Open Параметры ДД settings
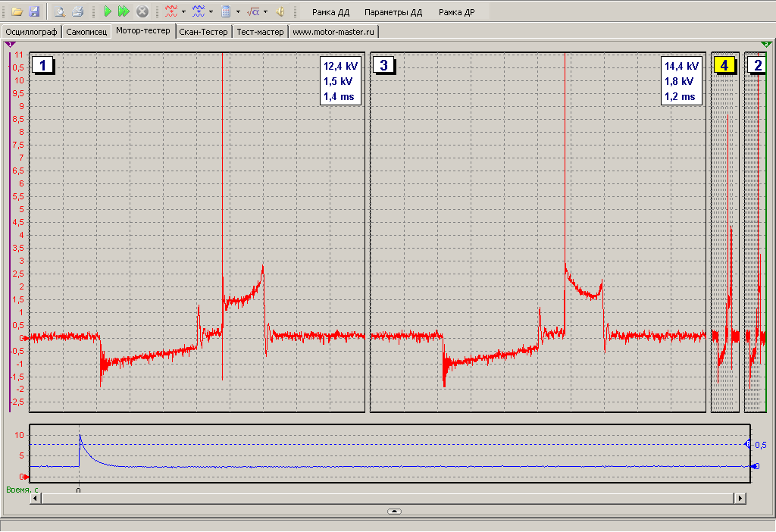 point(393,12)
